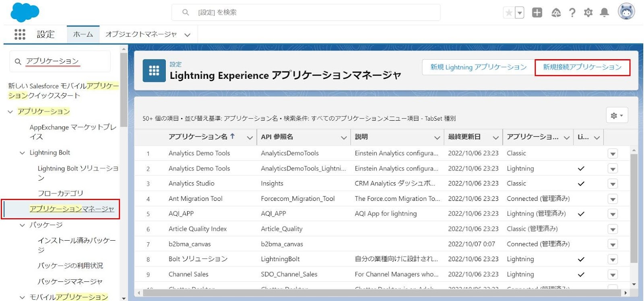Open インストール済みパッケージ sidebar item

point(76,245)
